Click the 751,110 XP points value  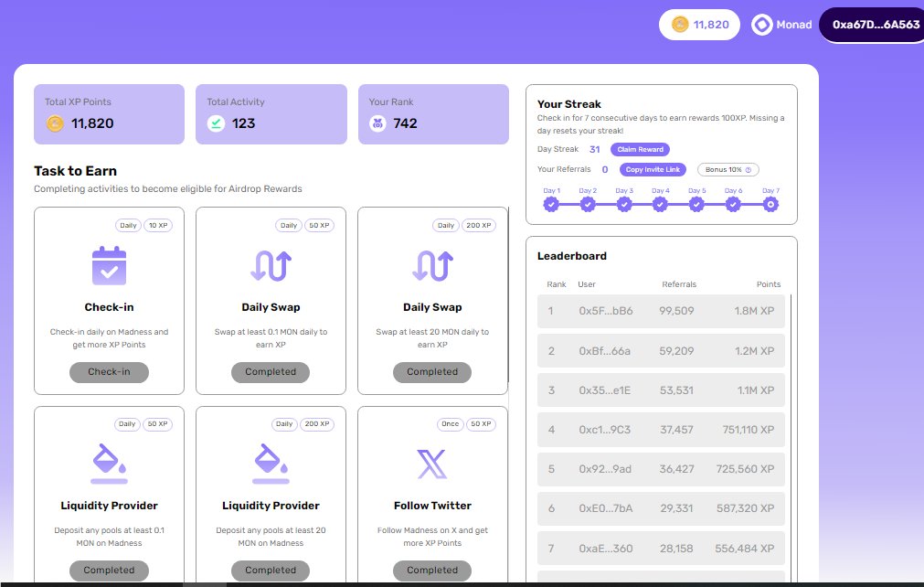749,430
